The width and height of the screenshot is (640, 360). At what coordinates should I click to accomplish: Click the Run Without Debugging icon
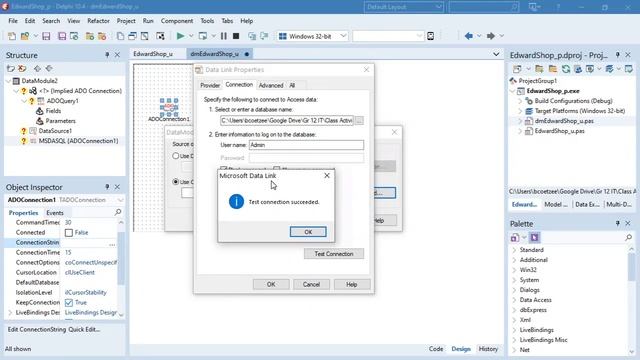202,36
